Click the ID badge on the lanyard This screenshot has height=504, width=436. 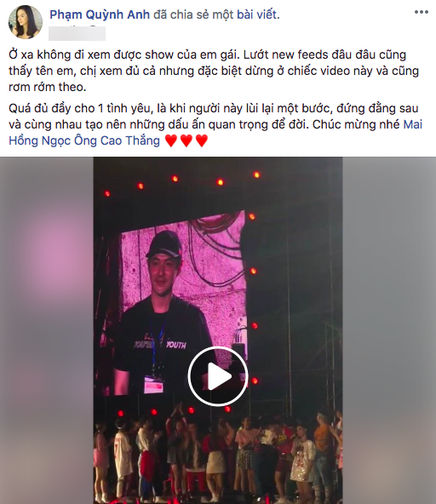point(153,385)
